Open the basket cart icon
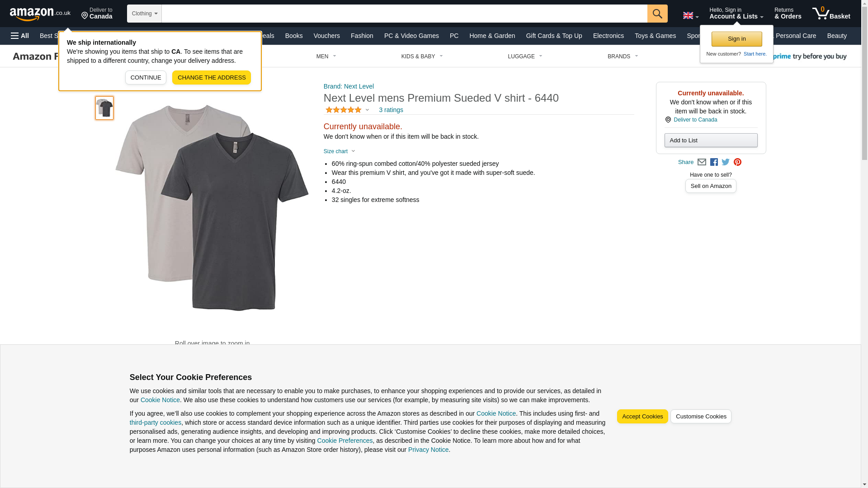 pos(830,14)
